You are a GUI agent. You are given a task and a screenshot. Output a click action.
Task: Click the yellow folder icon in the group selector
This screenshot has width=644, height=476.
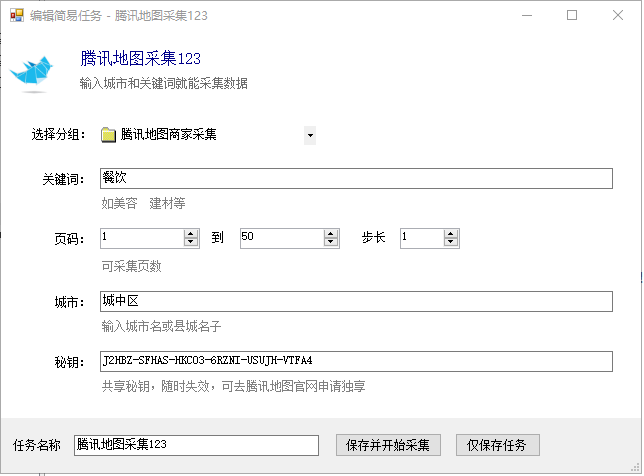108,135
